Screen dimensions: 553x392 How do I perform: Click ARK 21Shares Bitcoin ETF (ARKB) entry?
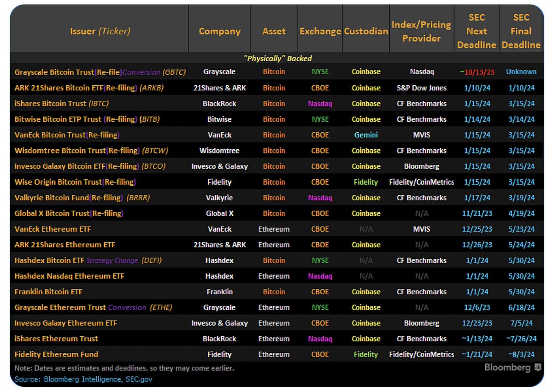coord(89,88)
